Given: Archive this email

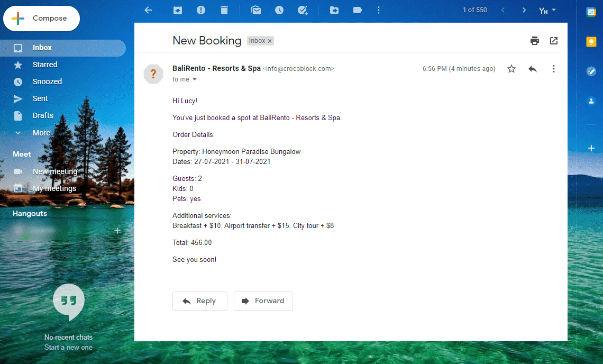Looking at the screenshot, I should click(x=178, y=11).
